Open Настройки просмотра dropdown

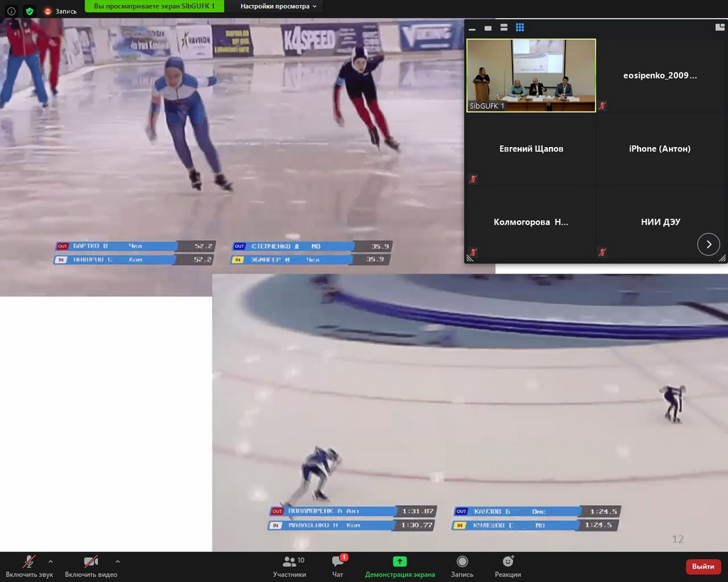pyautogui.click(x=278, y=6)
